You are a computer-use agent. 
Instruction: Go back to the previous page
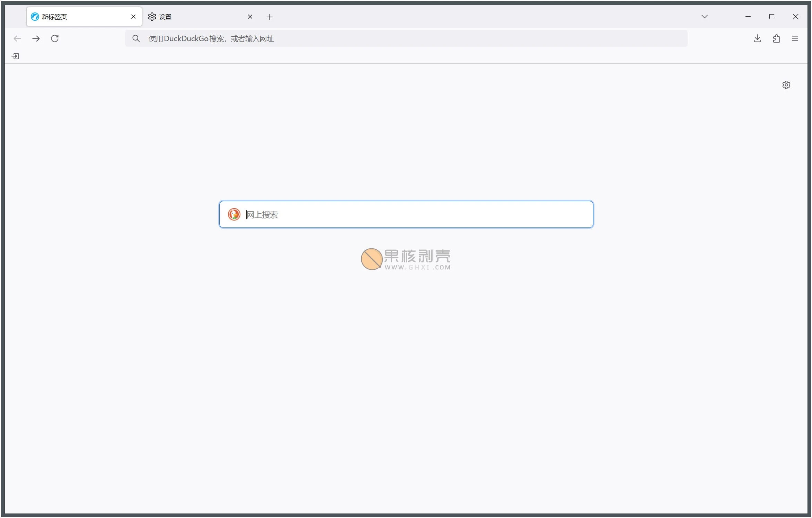pyautogui.click(x=17, y=38)
